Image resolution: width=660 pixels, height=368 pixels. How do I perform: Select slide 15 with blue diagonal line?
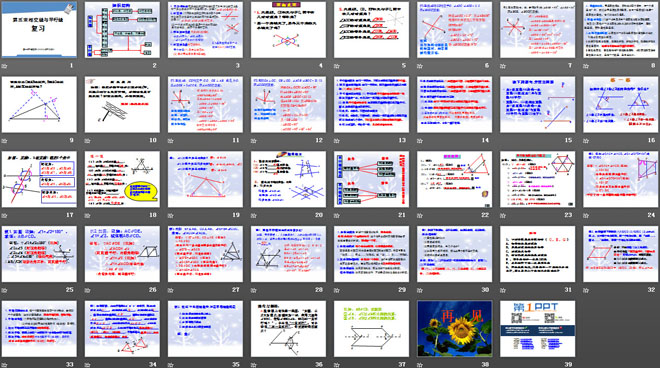point(538,104)
